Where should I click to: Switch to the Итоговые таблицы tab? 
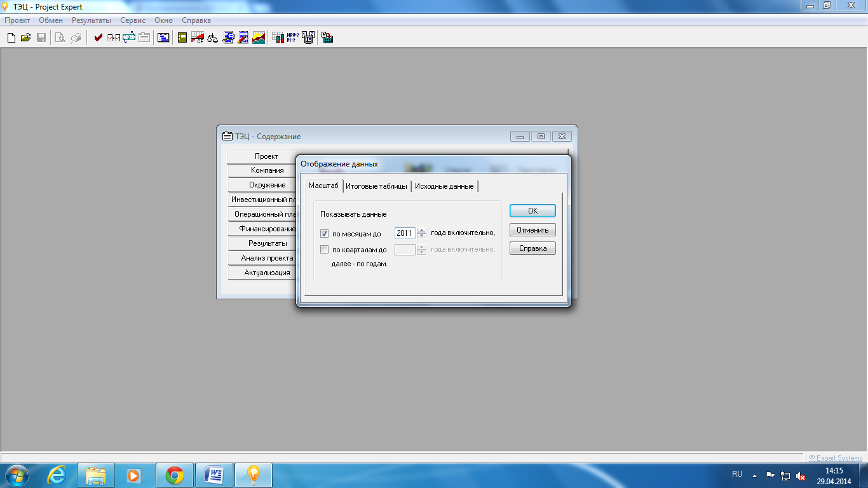point(377,186)
